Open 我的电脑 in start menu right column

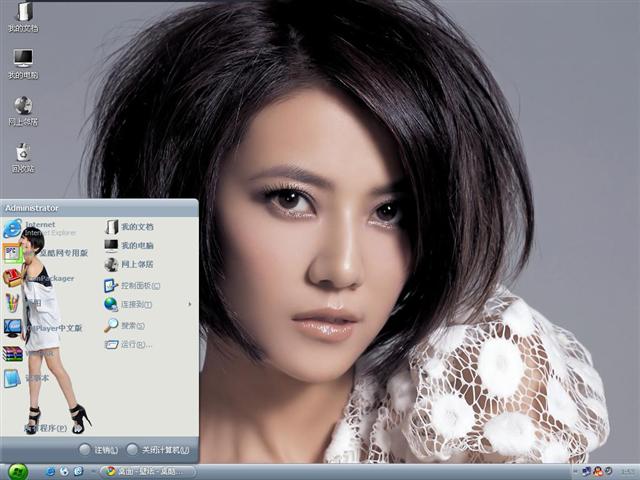point(129,245)
